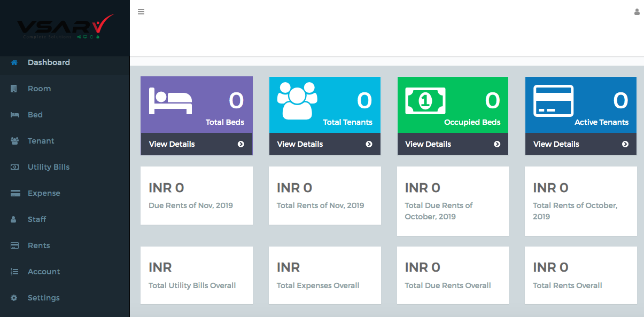Click the credit card icon on Active Tenants
The height and width of the screenshot is (317, 644).
(x=553, y=101)
